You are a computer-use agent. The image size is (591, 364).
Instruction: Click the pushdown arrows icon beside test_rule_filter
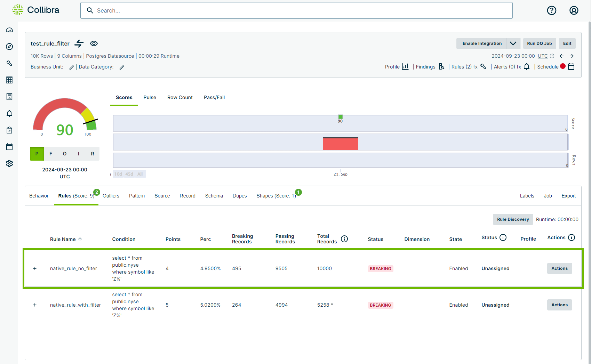(79, 43)
